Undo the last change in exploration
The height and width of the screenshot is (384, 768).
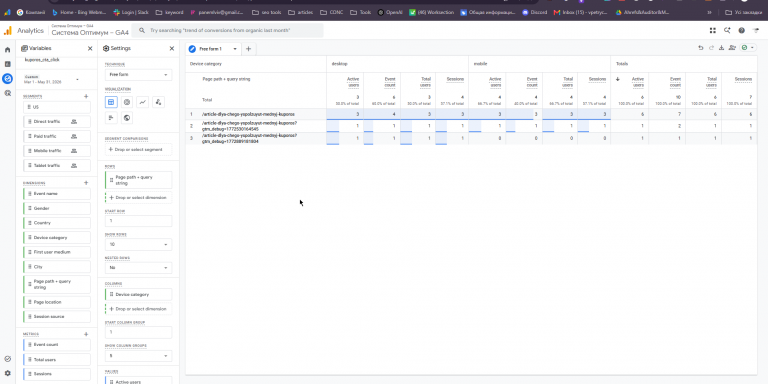coord(700,48)
